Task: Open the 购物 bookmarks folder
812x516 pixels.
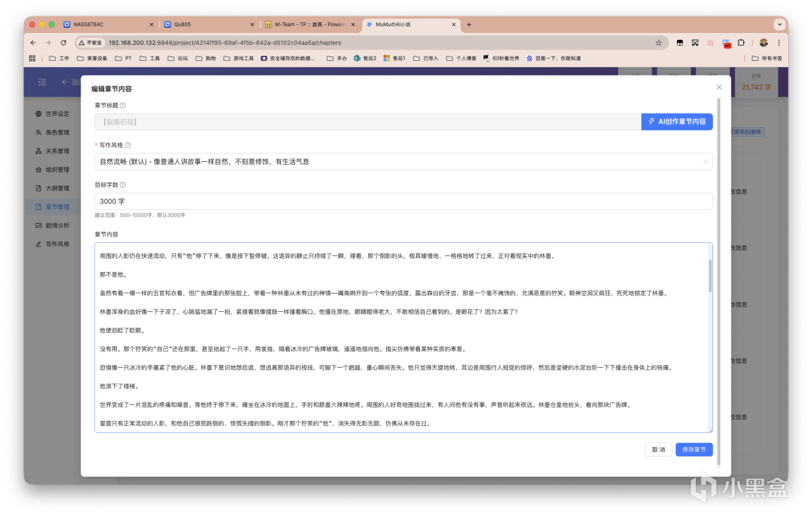Action: pos(206,58)
